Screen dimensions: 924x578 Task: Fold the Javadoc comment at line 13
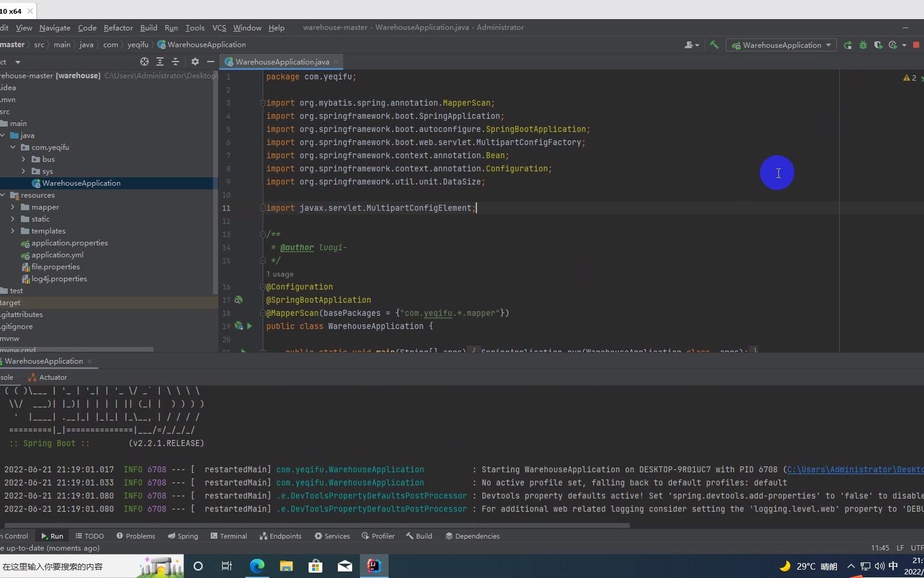point(263,235)
